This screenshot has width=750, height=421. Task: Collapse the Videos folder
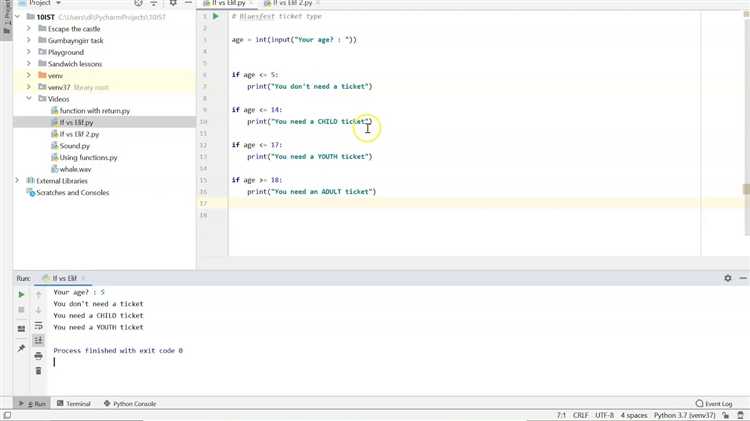[29, 99]
